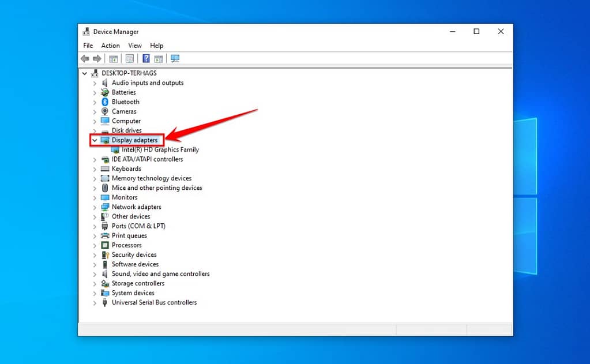
Task: Click the Display adapters icon
Action: (x=105, y=140)
